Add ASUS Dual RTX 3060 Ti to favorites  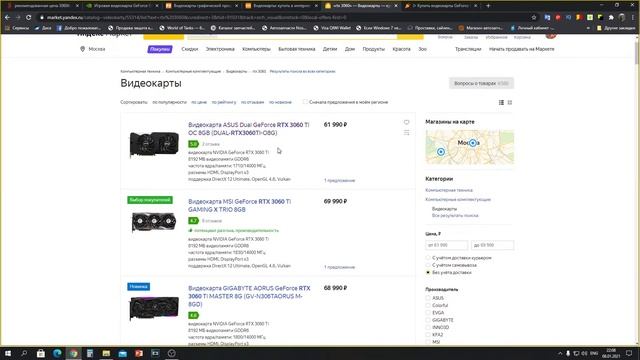pyautogui.click(x=407, y=122)
